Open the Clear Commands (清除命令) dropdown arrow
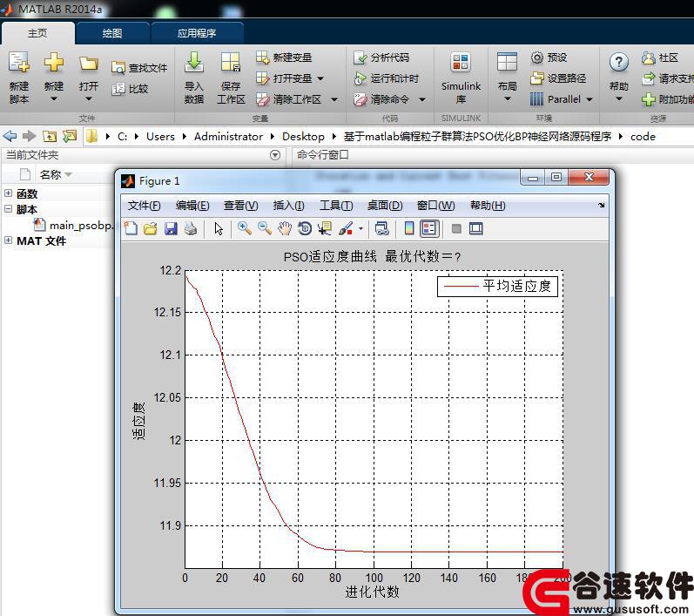The width and height of the screenshot is (694, 616). (422, 99)
